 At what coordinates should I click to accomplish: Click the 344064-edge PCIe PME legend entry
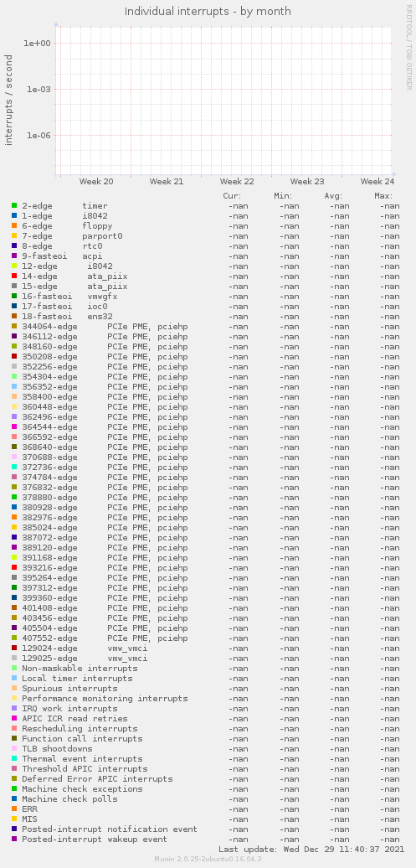coord(105,327)
